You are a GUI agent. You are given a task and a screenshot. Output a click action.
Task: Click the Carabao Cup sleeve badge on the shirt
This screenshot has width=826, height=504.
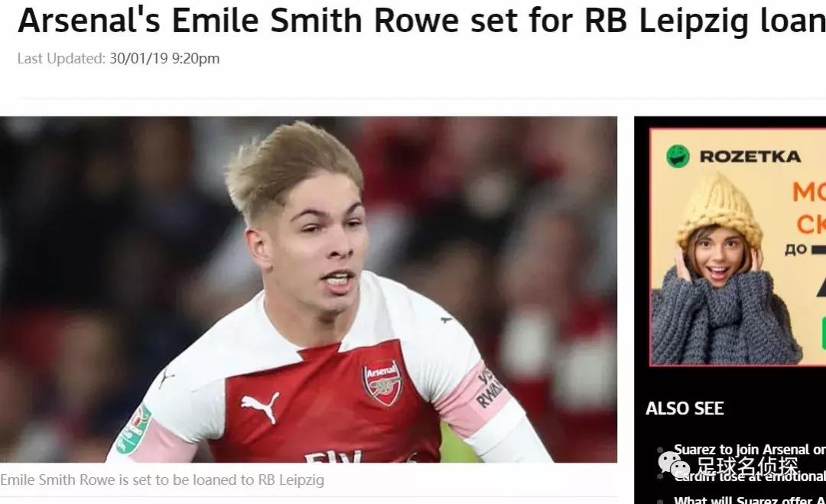pos(134,429)
